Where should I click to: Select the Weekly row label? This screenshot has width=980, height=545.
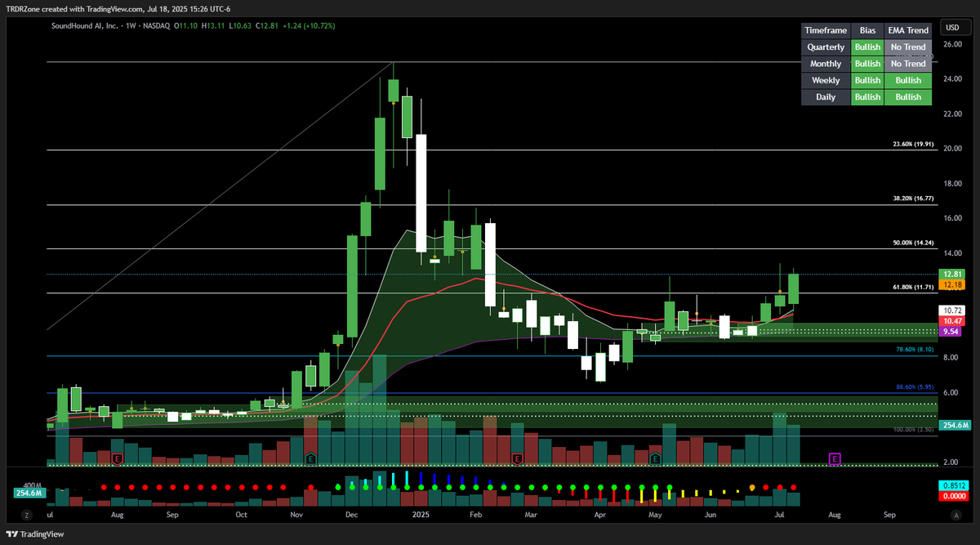pyautogui.click(x=826, y=80)
